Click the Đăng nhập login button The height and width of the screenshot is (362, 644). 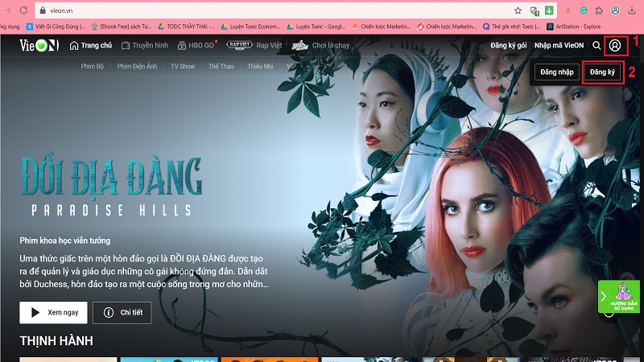point(557,72)
